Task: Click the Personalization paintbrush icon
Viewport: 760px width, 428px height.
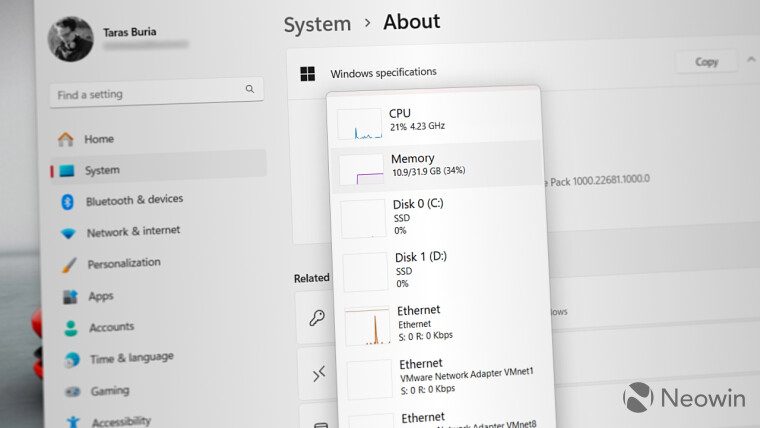Action: pos(68,265)
